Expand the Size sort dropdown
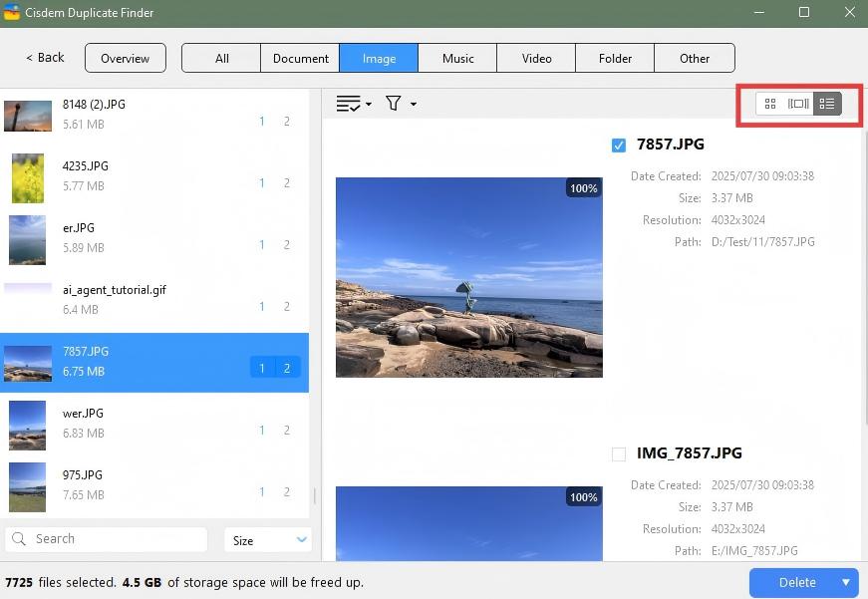 (301, 540)
